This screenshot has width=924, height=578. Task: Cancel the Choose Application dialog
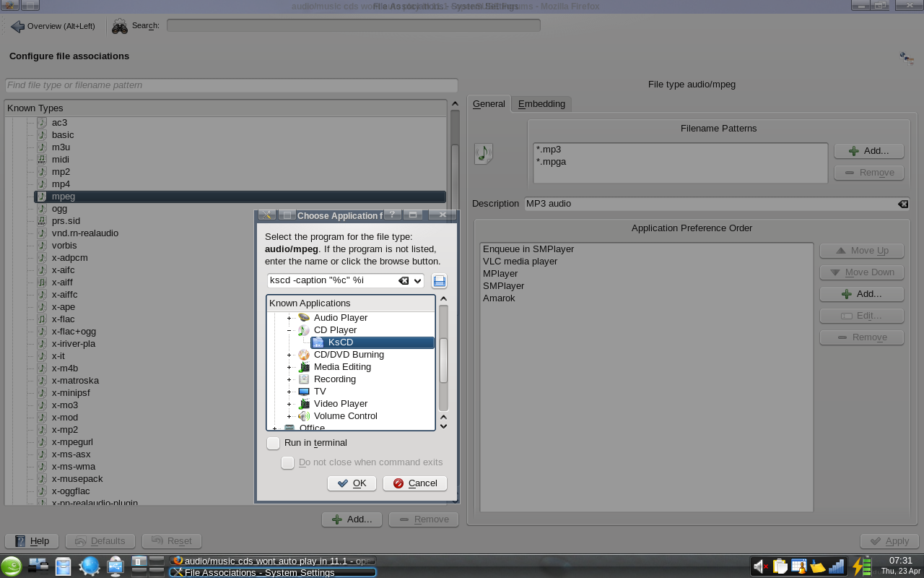coord(415,483)
